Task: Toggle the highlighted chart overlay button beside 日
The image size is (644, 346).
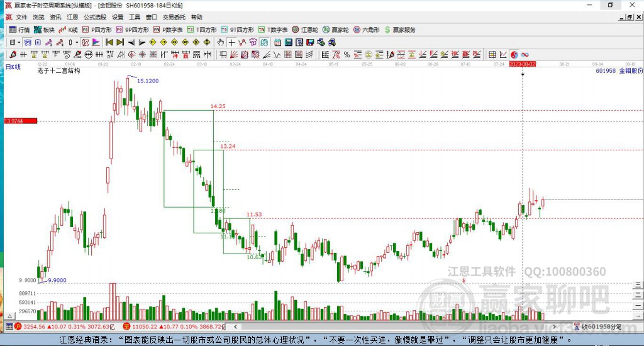Action: (28, 42)
